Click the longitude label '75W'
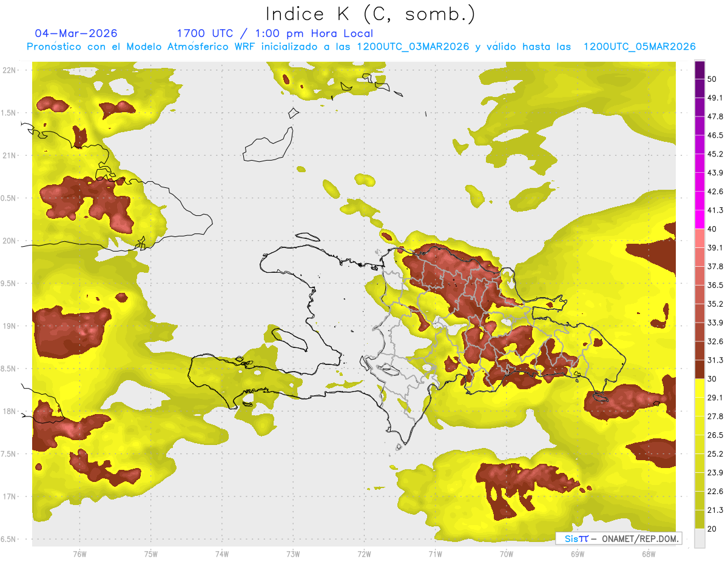 151,554
